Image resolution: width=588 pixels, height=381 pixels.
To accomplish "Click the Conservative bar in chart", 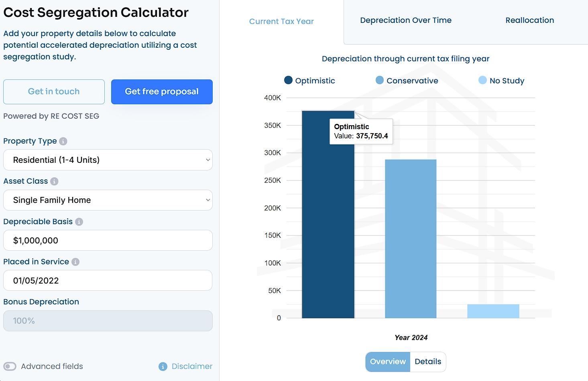I will pyautogui.click(x=411, y=239).
